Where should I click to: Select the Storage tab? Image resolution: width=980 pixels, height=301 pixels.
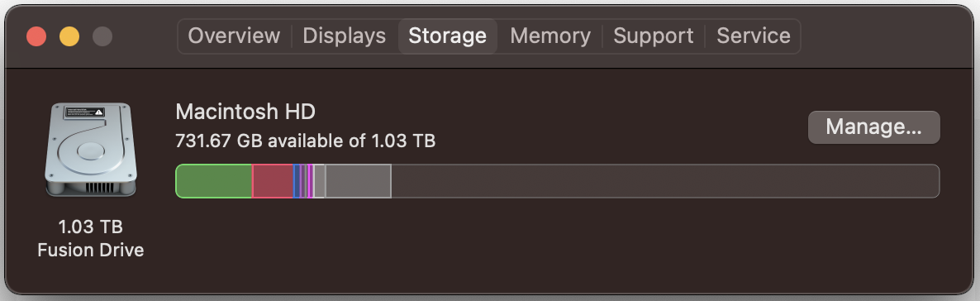click(448, 36)
